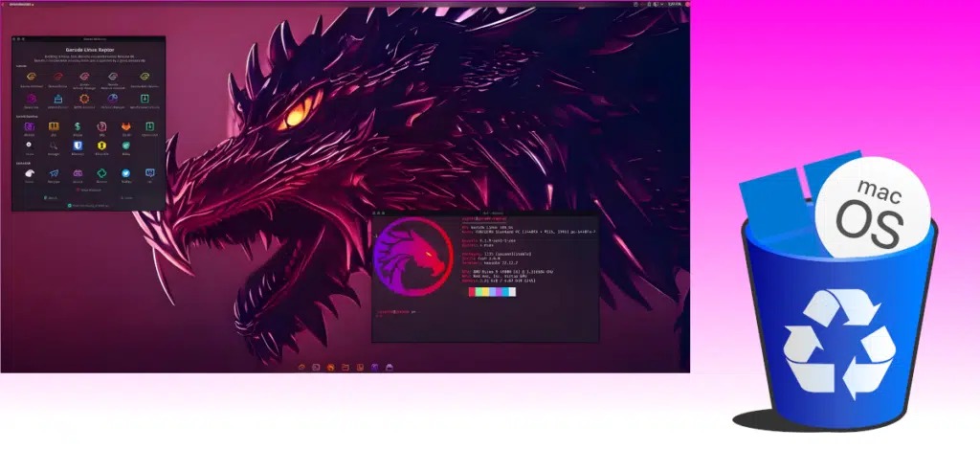The image size is (980, 449).
Task: Open the white eagle Forum icon
Action: 30,173
